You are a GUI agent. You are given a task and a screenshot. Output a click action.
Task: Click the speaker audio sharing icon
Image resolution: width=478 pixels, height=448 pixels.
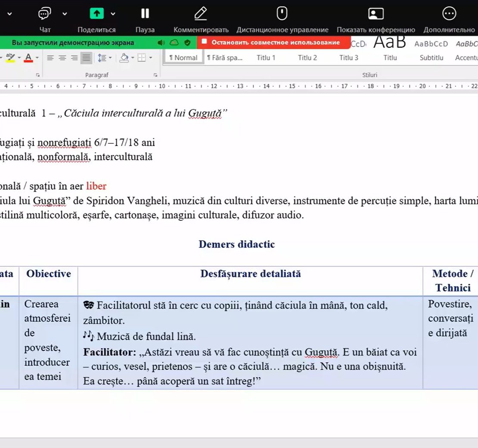[x=161, y=43]
